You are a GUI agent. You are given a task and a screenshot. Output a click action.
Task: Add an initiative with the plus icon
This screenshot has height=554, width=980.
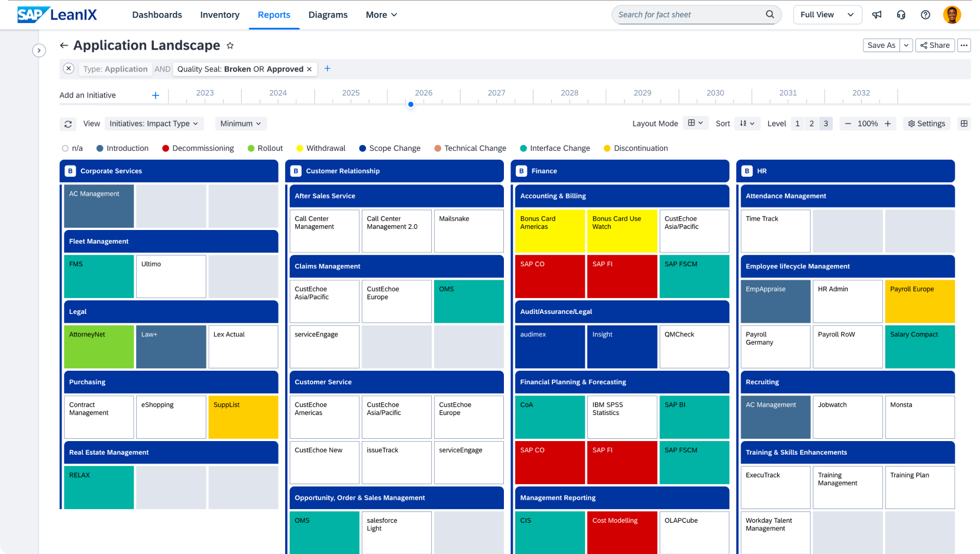click(156, 95)
